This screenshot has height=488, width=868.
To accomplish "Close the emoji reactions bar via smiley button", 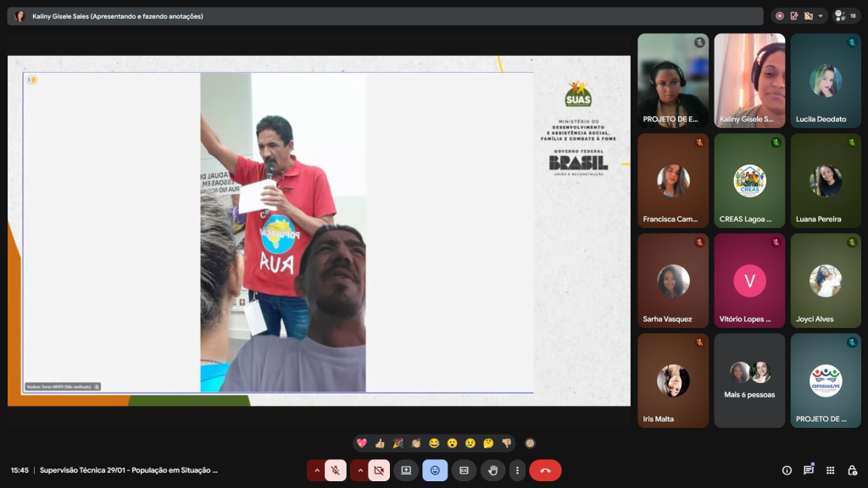I will [x=435, y=470].
